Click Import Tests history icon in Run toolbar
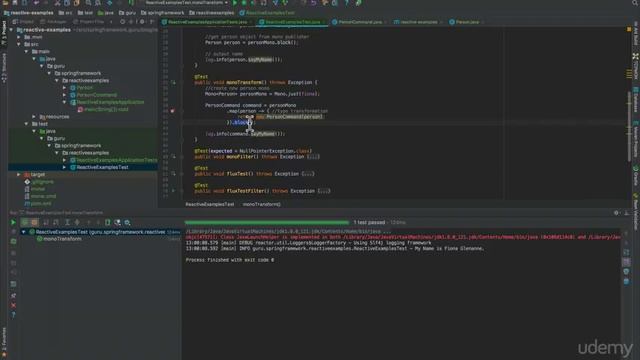Viewport: 640px width, 360px height. (x=118, y=222)
